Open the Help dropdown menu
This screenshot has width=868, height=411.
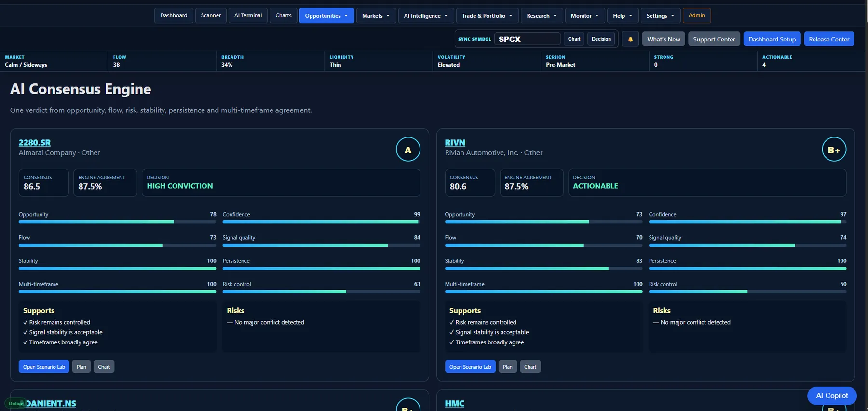[623, 15]
